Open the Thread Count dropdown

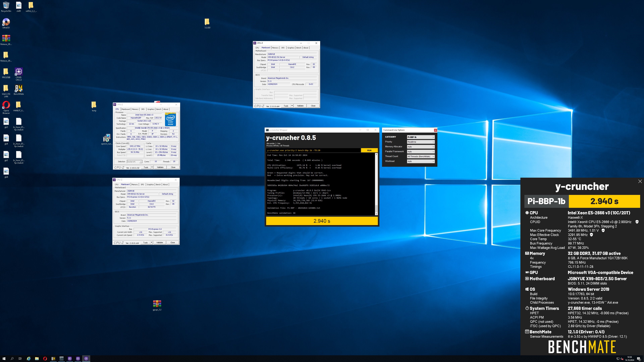(x=421, y=156)
